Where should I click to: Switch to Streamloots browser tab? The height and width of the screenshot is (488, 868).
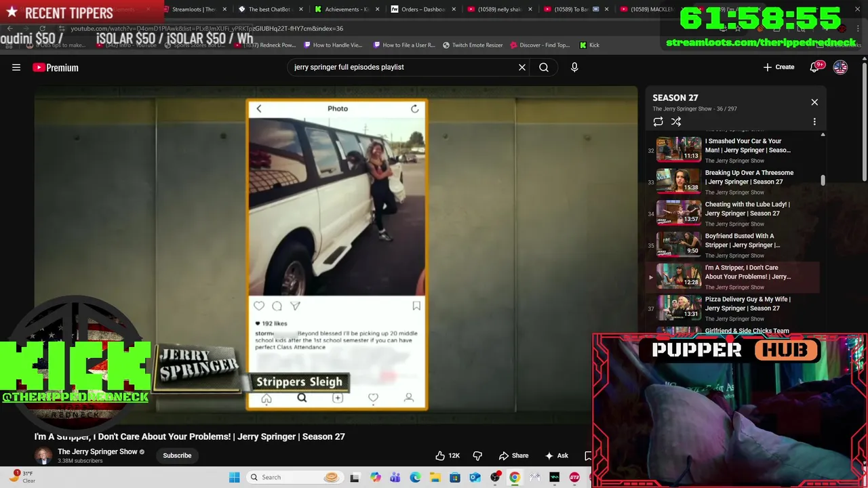pyautogui.click(x=193, y=9)
